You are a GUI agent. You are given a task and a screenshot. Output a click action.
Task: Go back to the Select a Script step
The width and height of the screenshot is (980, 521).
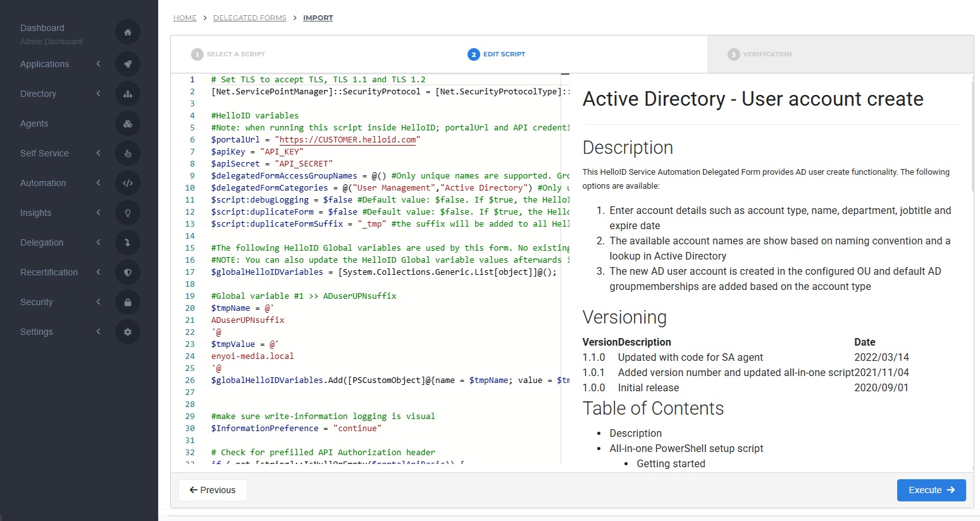pyautogui.click(x=228, y=54)
